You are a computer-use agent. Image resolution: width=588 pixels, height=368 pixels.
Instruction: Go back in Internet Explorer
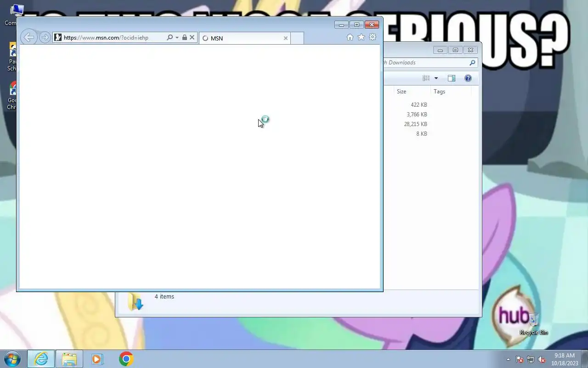[x=28, y=37]
